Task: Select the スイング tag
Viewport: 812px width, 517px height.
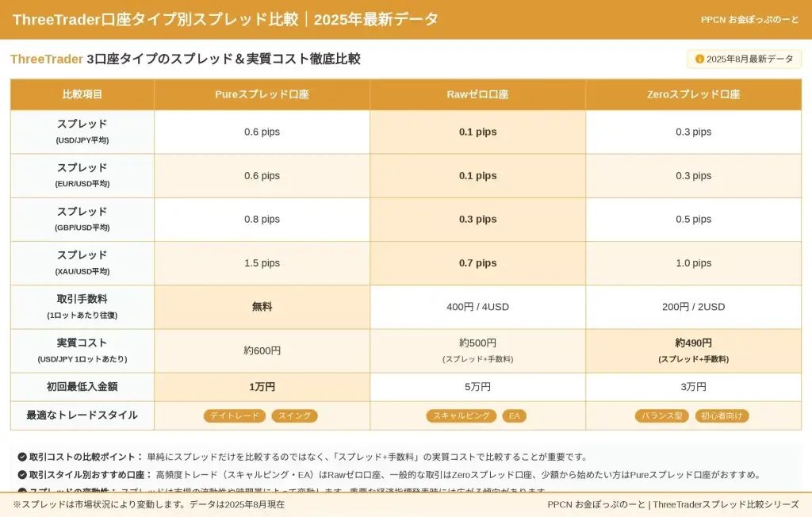Action: click(294, 416)
